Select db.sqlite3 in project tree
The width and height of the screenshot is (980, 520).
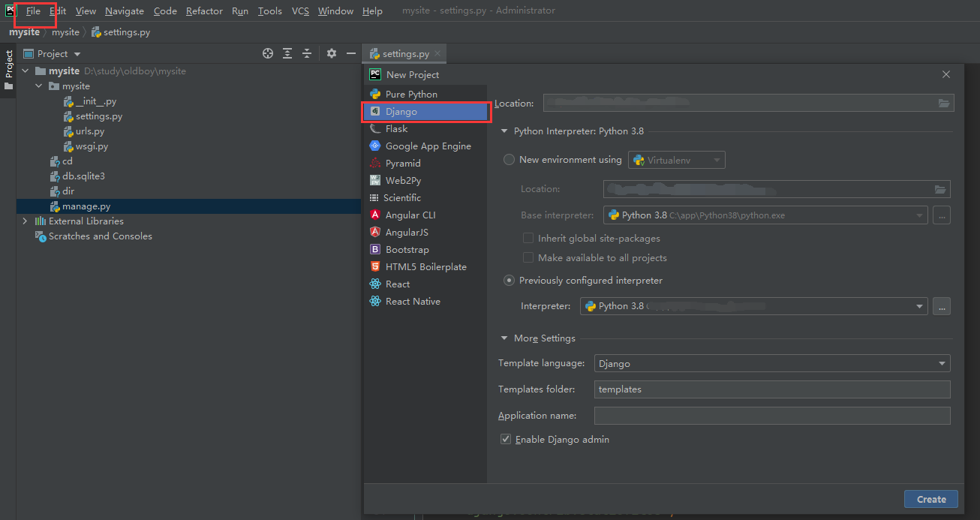coord(83,176)
